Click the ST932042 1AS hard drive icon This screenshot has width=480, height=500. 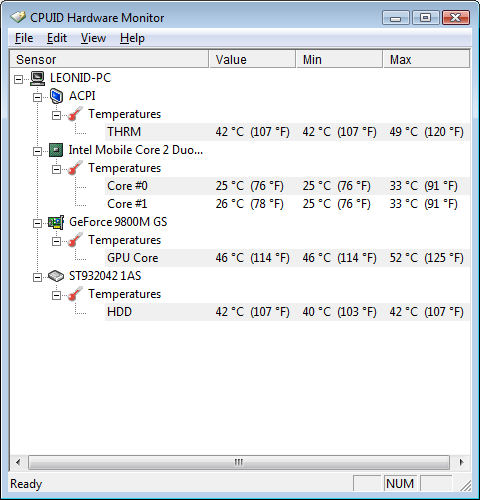(56, 276)
